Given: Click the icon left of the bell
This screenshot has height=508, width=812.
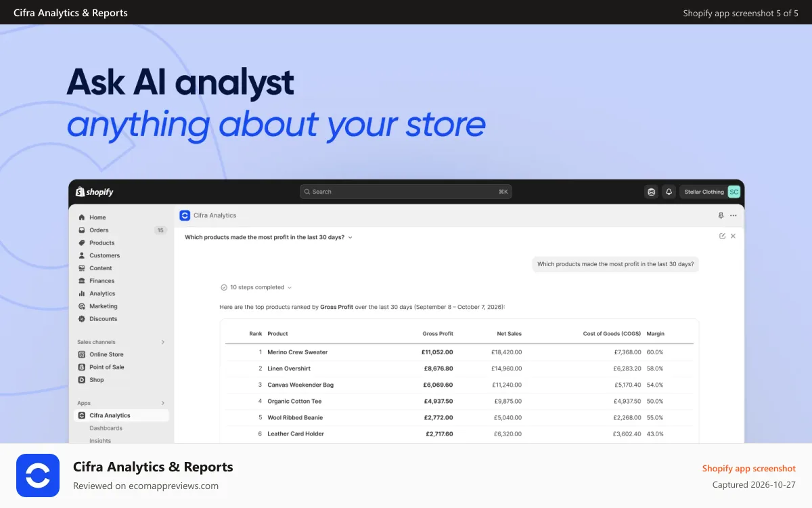Looking at the screenshot, I should [x=651, y=192].
